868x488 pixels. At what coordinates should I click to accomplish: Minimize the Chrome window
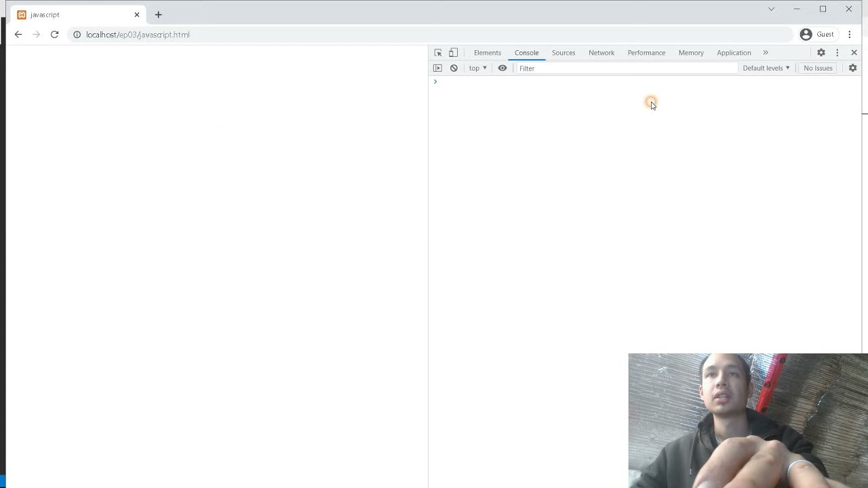[797, 9]
